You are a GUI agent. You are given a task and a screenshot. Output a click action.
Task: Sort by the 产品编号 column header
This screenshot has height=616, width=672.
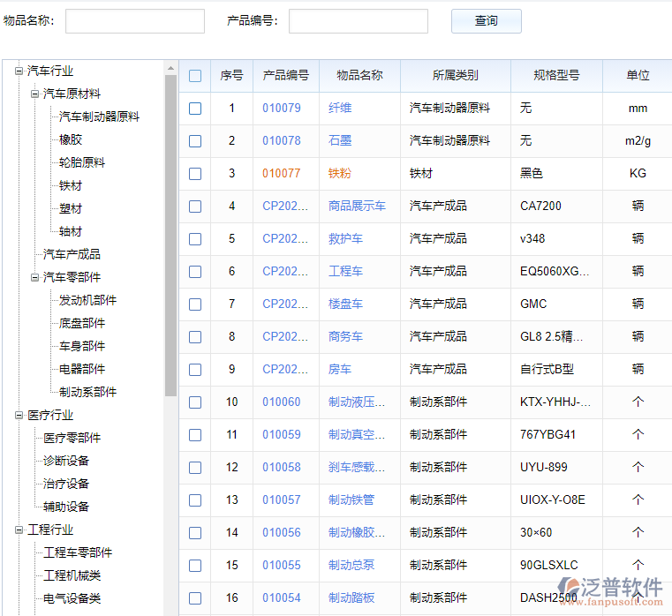[x=285, y=76]
